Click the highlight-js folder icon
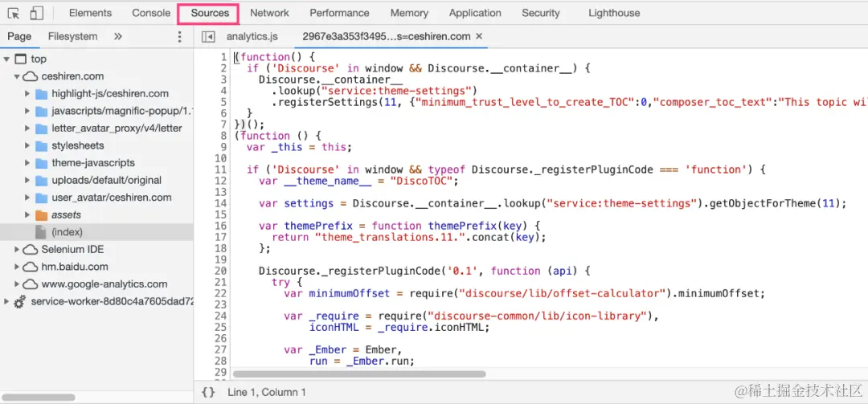Image resolution: width=868 pixels, height=404 pixels. tap(42, 93)
